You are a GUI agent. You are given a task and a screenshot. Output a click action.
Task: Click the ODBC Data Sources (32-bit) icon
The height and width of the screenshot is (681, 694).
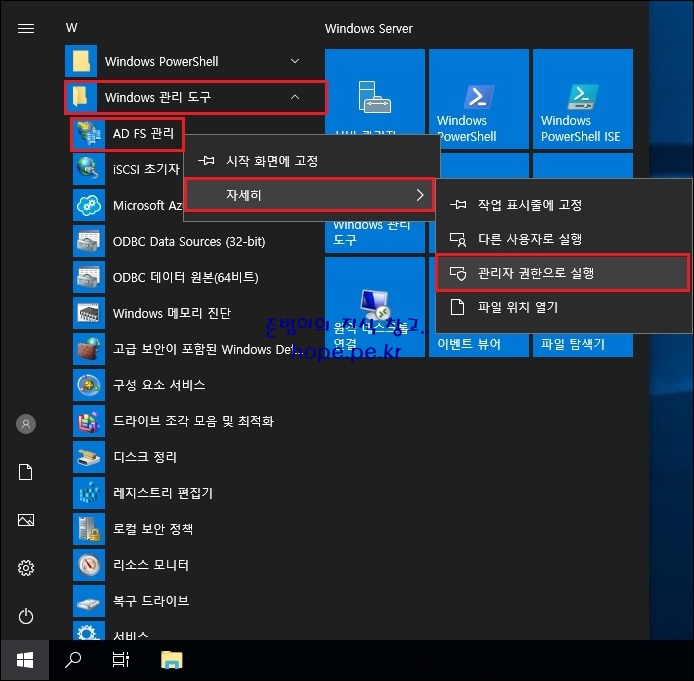[x=89, y=241]
